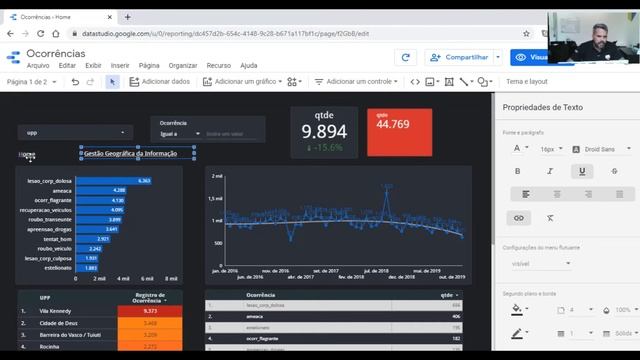Open a new browser tab
Viewport: 640px width, 360px height.
pyautogui.click(x=128, y=17)
